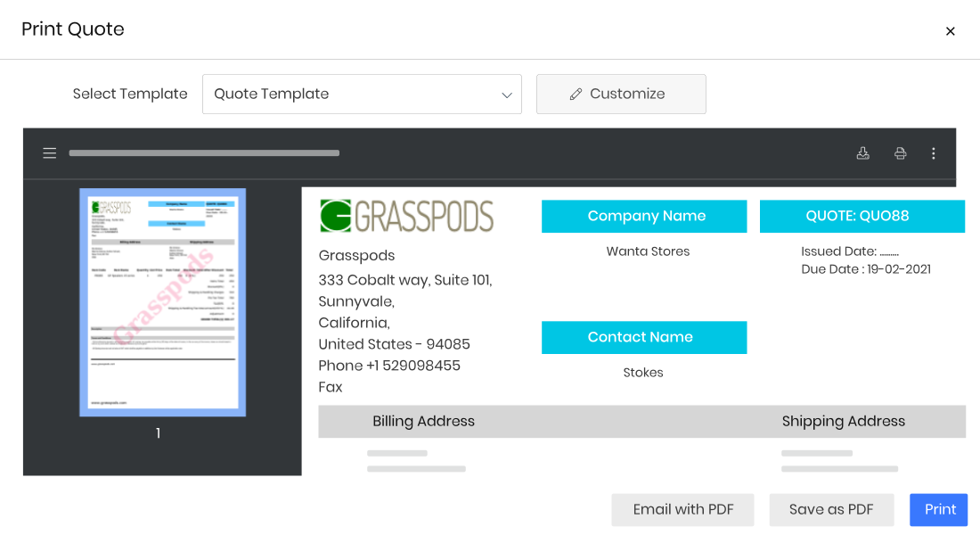Click the Sunnyvale, address line
This screenshot has width=980, height=535.
[356, 301]
